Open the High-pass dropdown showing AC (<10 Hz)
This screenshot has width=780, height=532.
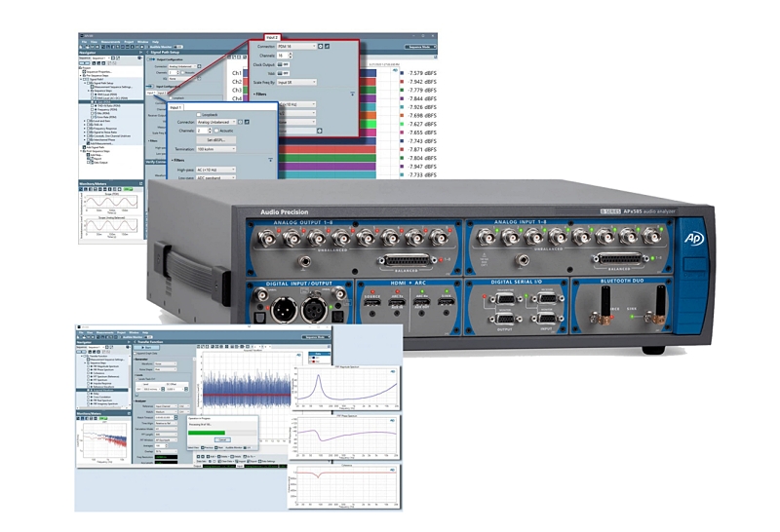click(x=215, y=170)
